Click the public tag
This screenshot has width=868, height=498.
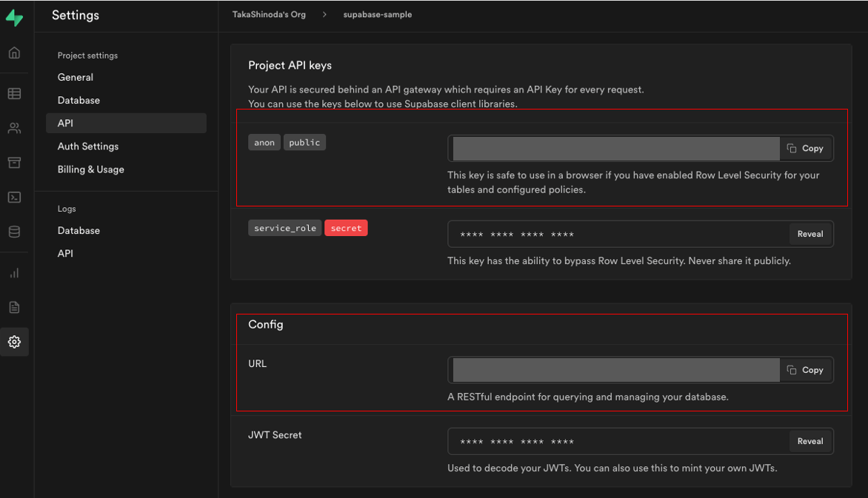tap(304, 142)
